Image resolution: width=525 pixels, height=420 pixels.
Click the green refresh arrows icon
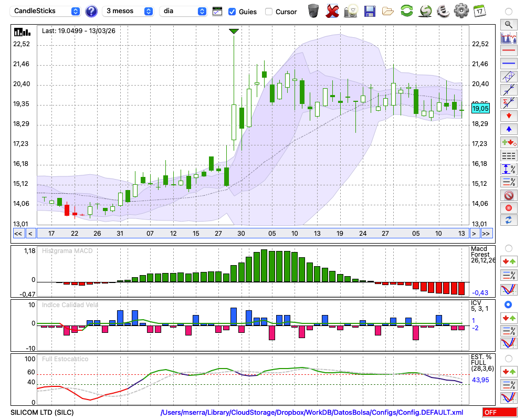[x=406, y=10]
